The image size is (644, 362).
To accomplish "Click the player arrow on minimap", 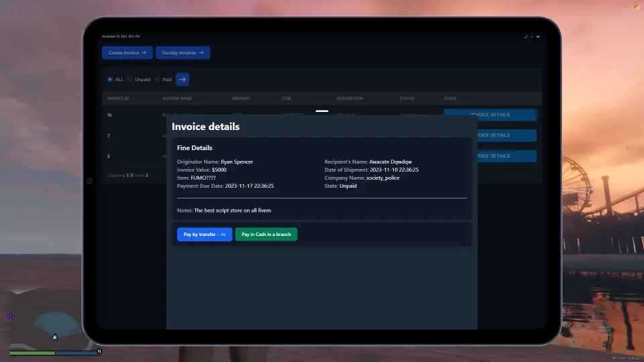I will click(55, 337).
